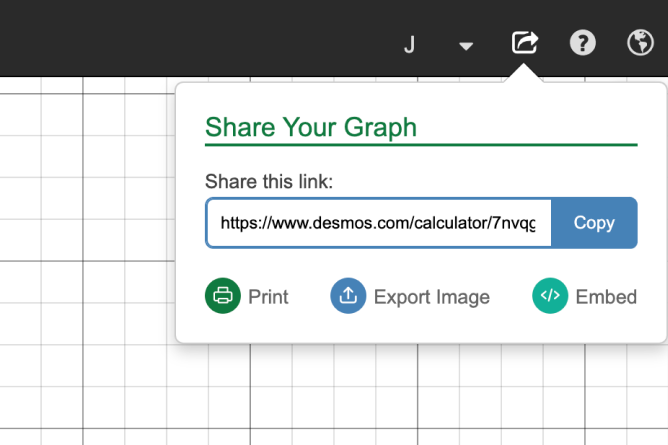Choose the Export Image text option
This screenshot has width=668, height=445.
(431, 297)
